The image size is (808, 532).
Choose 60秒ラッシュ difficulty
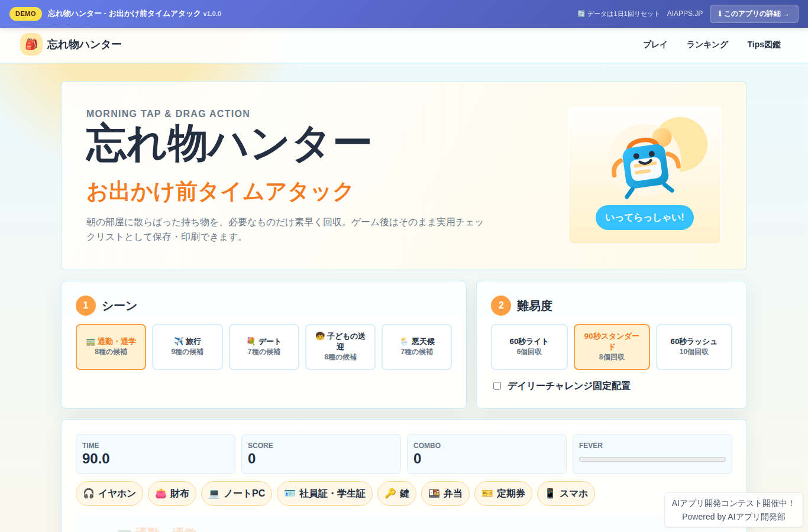pyautogui.click(x=694, y=347)
